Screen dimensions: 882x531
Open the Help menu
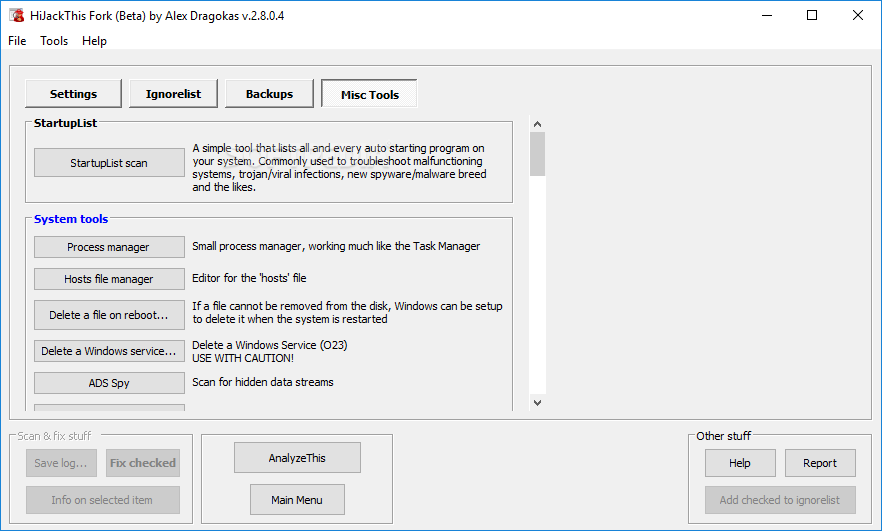tap(94, 40)
